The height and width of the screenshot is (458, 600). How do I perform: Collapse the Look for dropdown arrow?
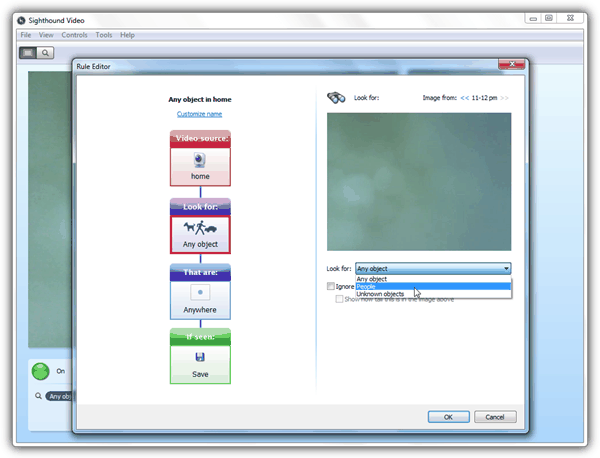tap(506, 269)
